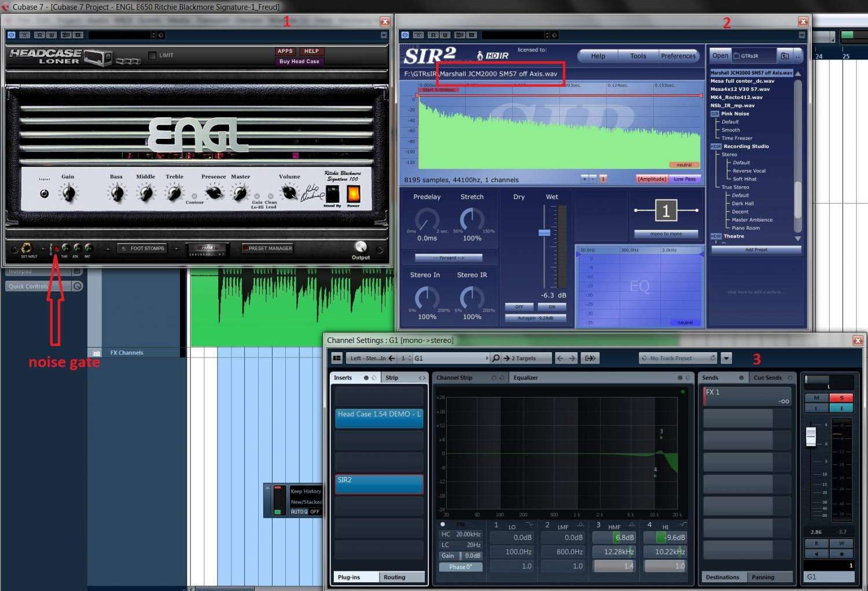Toggle Mute on the G1 channel

pyautogui.click(x=816, y=398)
